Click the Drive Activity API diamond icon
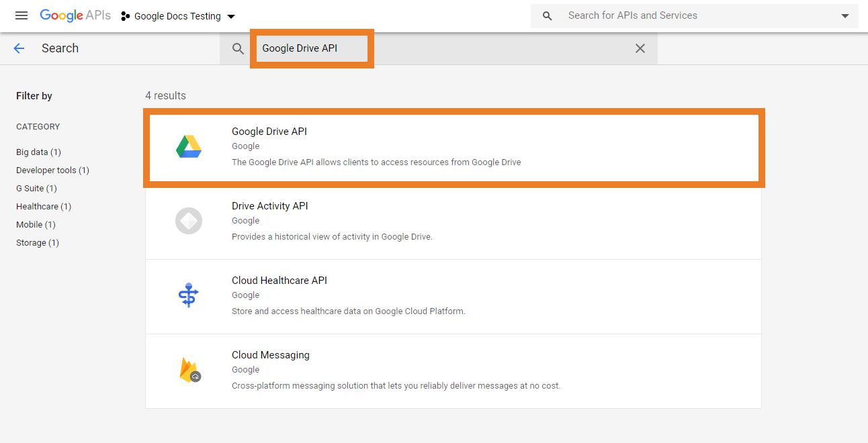Viewport: 868px width, 443px height. pyautogui.click(x=189, y=221)
